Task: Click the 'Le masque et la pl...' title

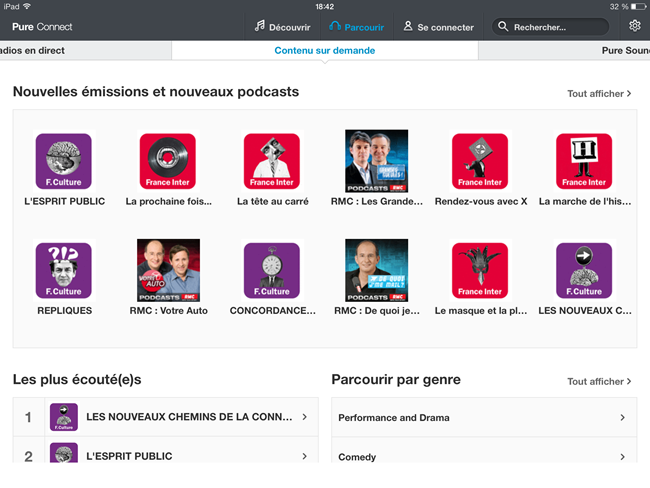Action: tap(481, 311)
